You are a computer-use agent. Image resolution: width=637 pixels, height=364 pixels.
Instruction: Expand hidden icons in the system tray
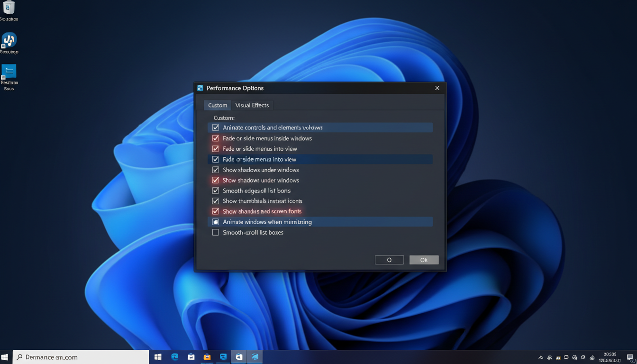(540, 357)
